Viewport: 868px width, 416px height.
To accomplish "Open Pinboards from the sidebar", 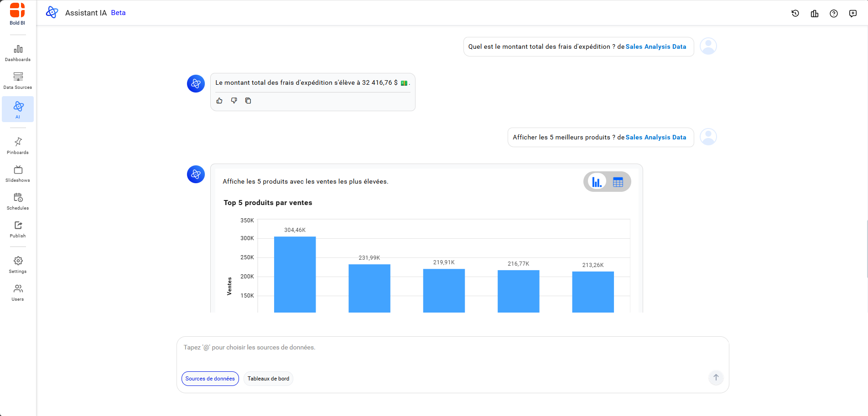I will coord(18,146).
